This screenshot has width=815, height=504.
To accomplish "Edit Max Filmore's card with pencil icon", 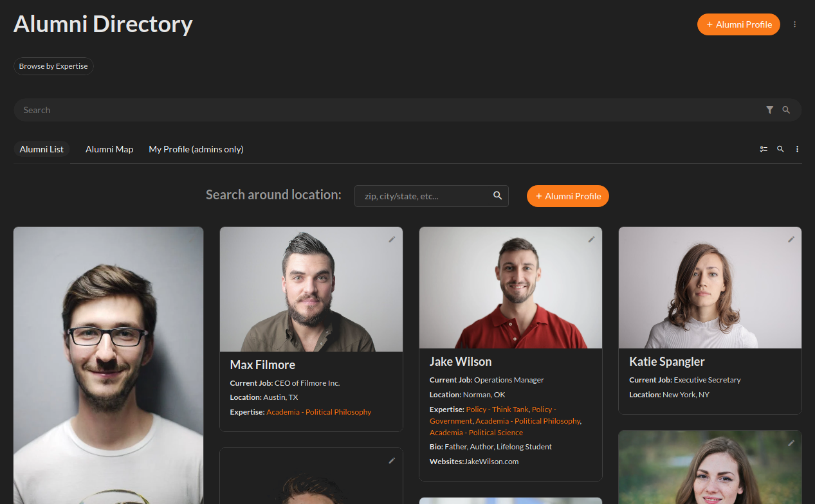I will pos(392,239).
